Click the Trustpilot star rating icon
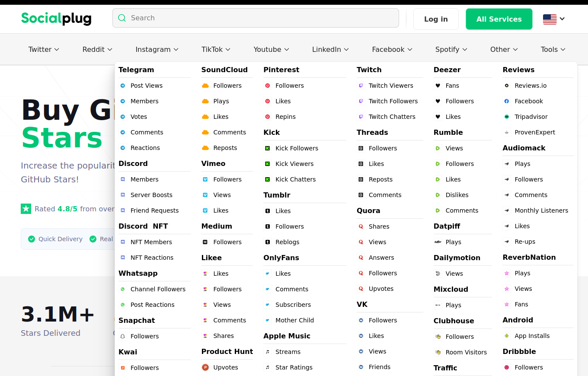This screenshot has height=376, width=588. pyautogui.click(x=26, y=209)
